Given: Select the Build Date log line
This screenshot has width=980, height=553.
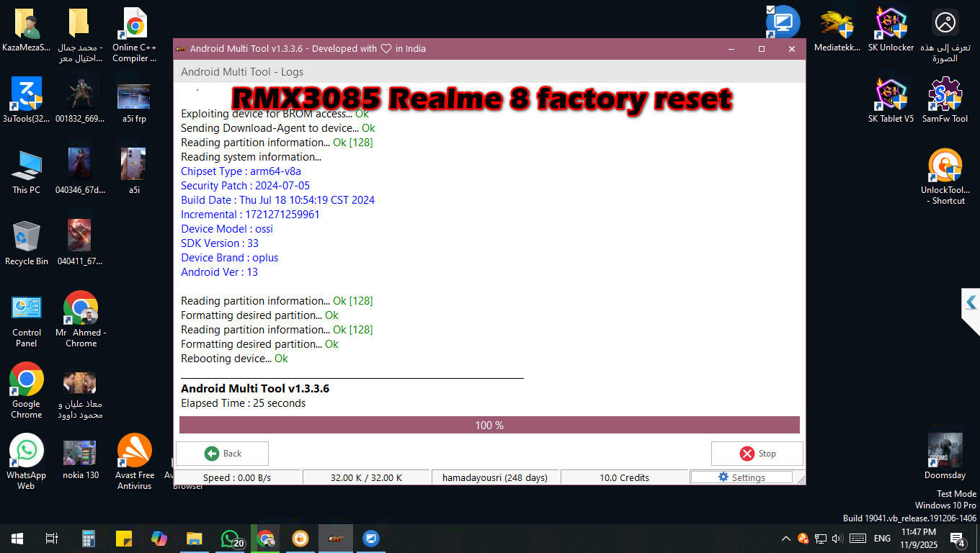Looking at the screenshot, I should coord(277,200).
